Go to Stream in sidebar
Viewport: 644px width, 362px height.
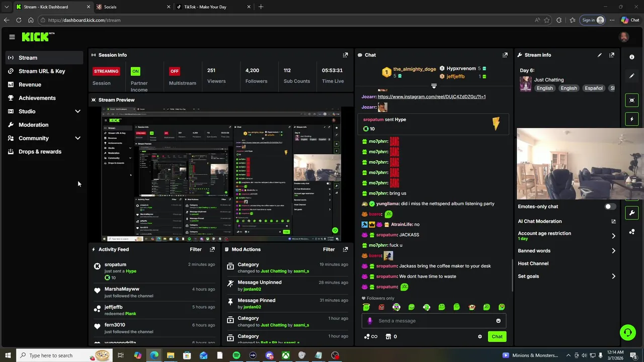(44, 58)
